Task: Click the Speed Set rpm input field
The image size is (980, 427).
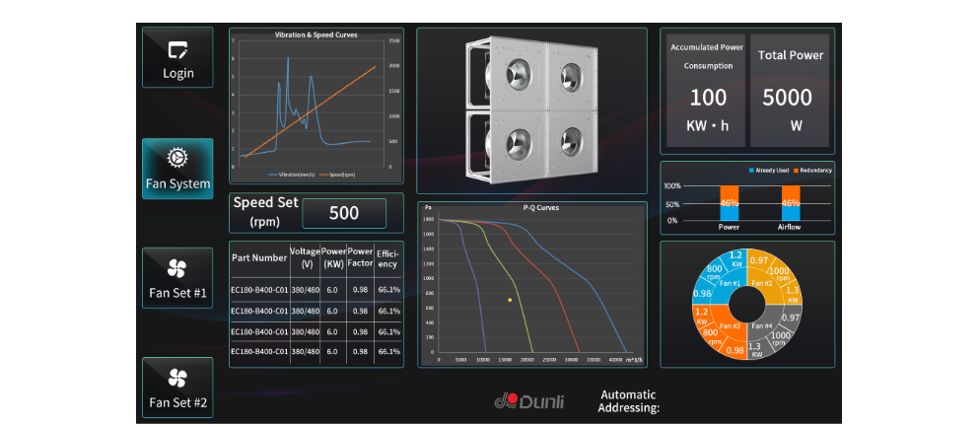Action: (344, 213)
